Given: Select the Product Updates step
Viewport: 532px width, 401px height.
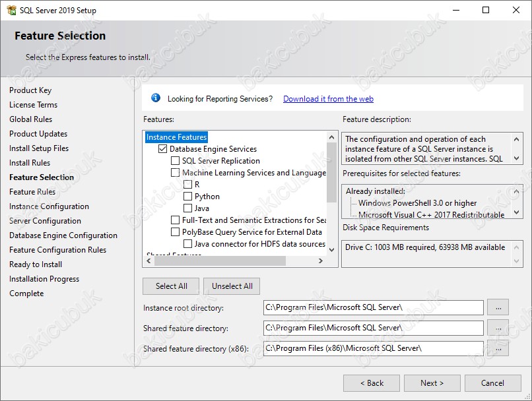Looking at the screenshot, I should point(38,134).
